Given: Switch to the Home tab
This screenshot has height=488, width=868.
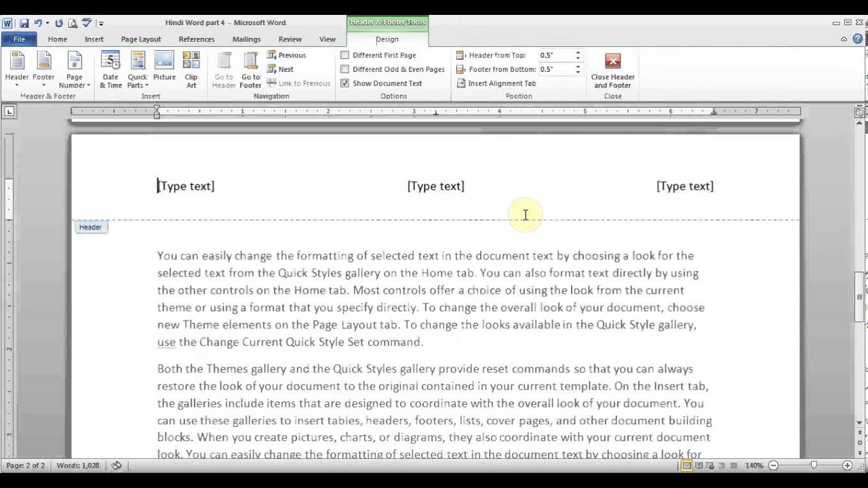Looking at the screenshot, I should (x=57, y=39).
